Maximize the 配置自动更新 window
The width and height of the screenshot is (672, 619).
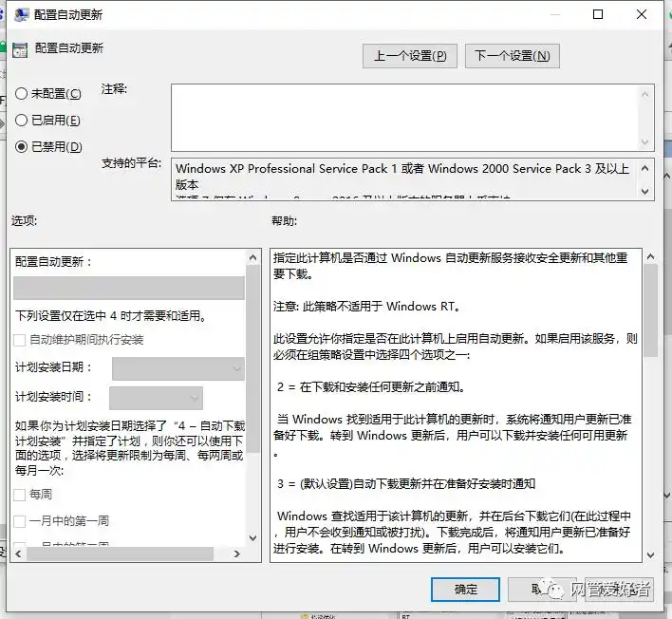coord(598,14)
